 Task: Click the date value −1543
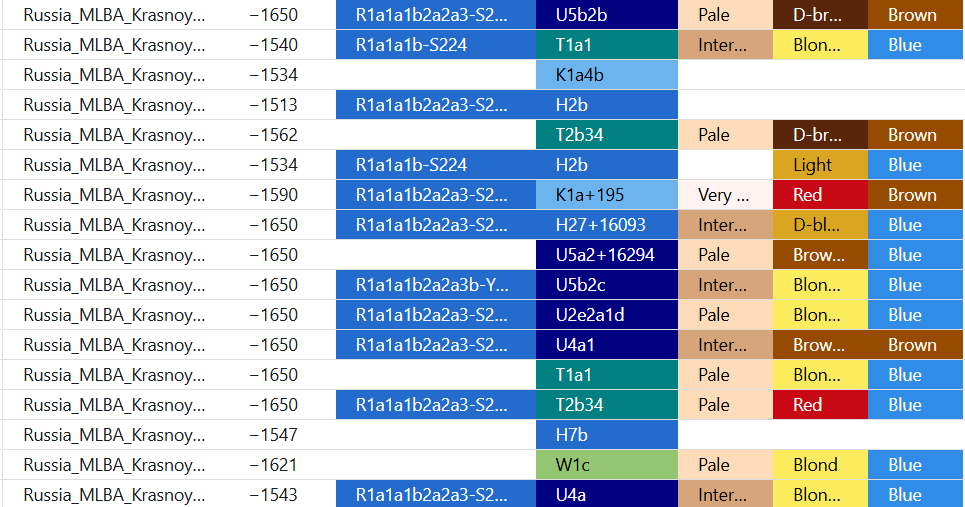(274, 495)
